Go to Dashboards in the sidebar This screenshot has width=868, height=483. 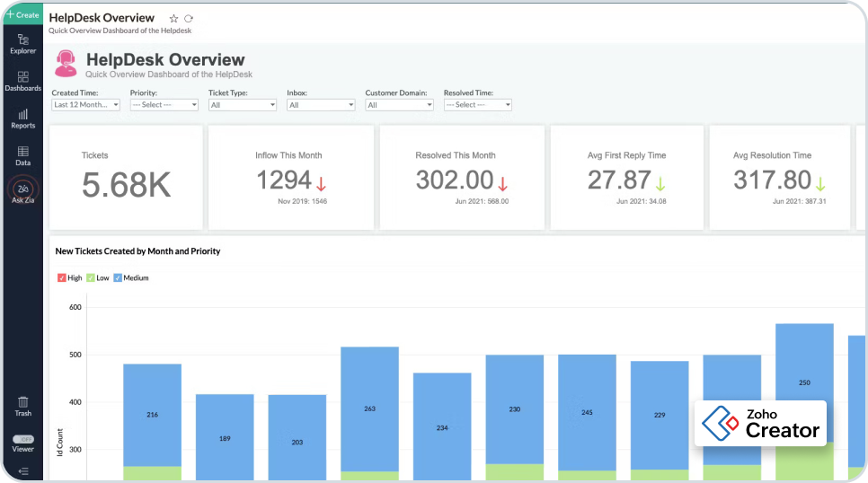tap(22, 81)
